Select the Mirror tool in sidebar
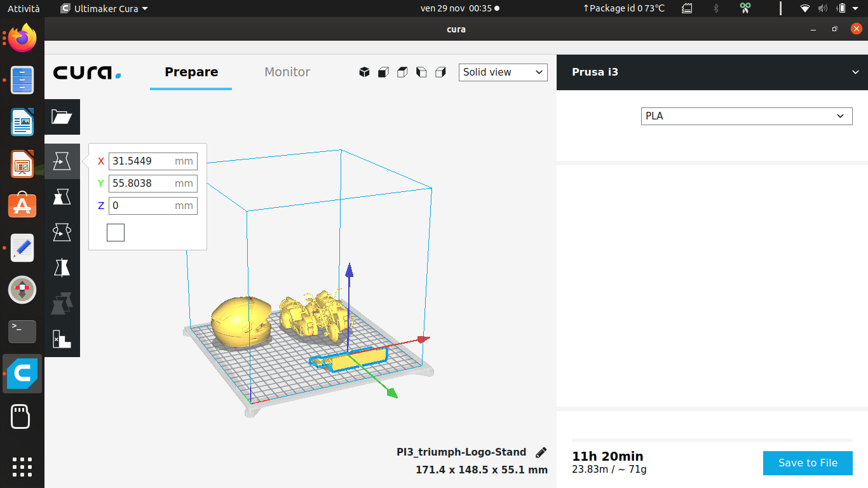The image size is (868, 488). point(62,268)
